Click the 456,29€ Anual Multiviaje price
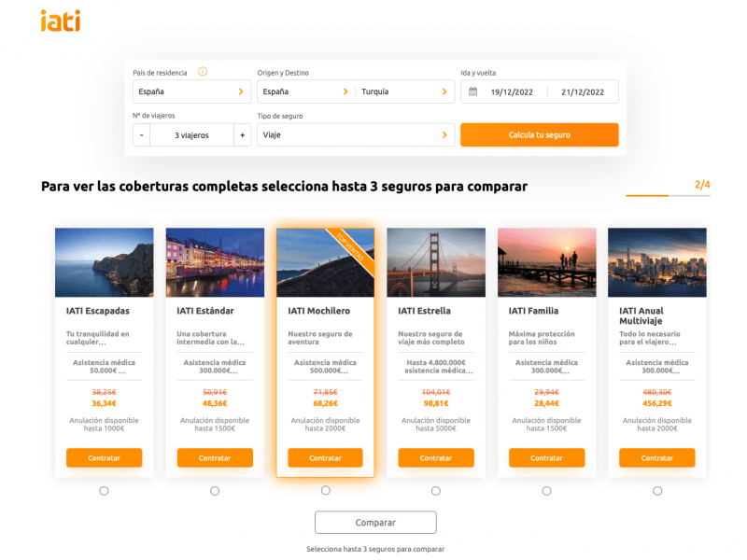This screenshot has height=560, width=747. point(657,403)
